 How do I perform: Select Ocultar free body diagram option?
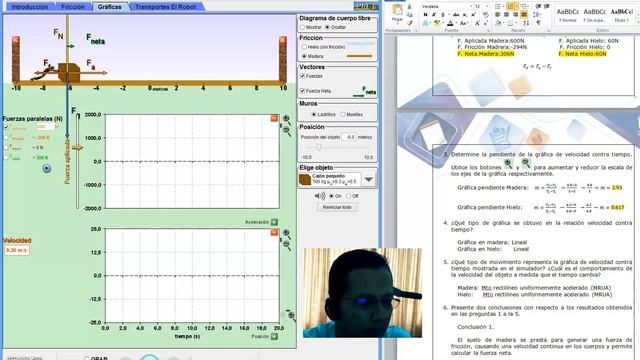pos(327,27)
